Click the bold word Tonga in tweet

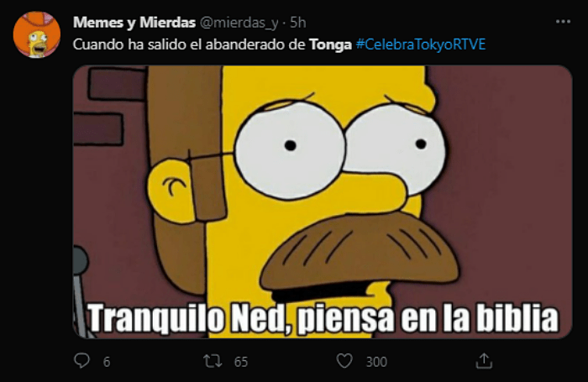(330, 45)
